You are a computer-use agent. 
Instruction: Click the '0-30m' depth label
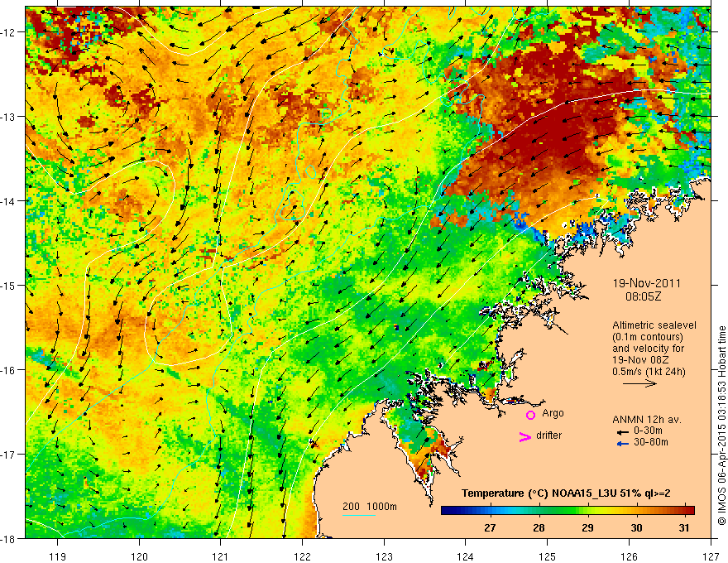click(648, 431)
